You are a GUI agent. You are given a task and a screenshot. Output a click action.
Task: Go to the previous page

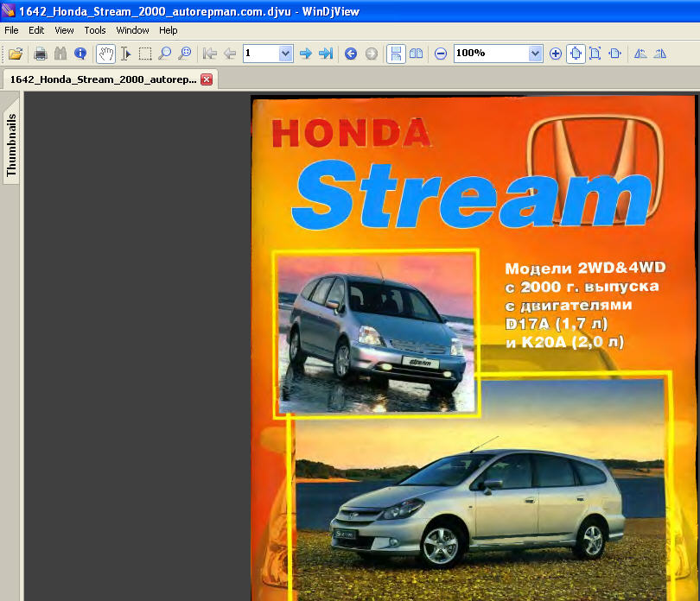(230, 54)
